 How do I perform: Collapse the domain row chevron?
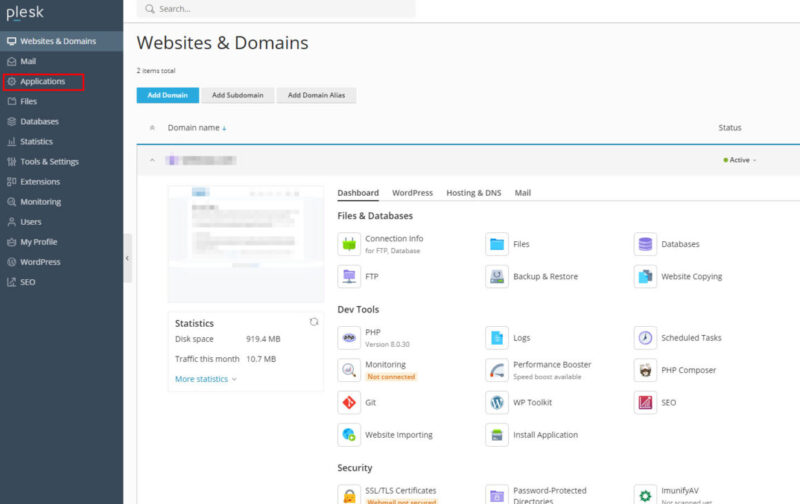click(x=152, y=160)
